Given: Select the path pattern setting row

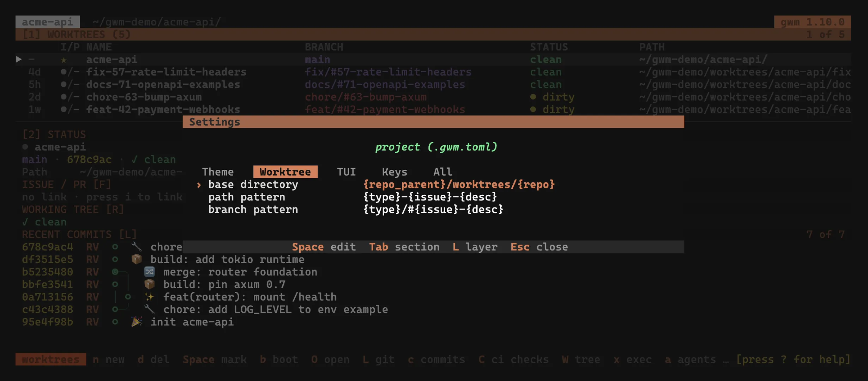Looking at the screenshot, I should point(433,197).
